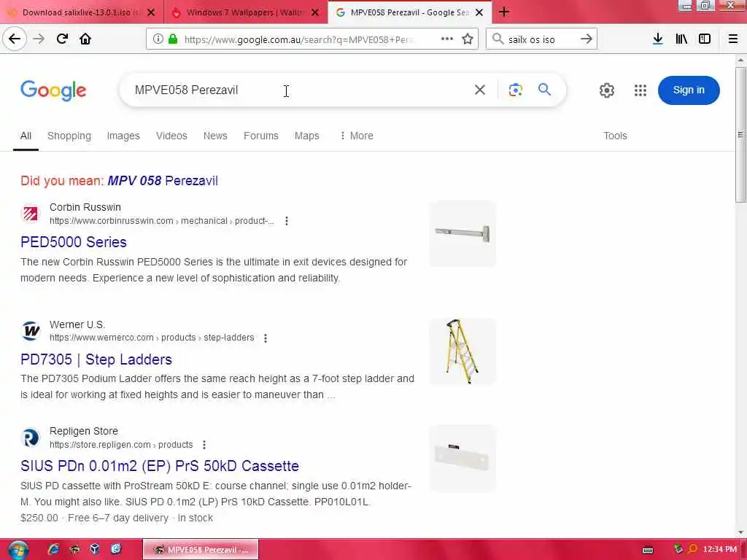747x560 pixels.
Task: Open the Google apps grid
Action: click(x=640, y=90)
